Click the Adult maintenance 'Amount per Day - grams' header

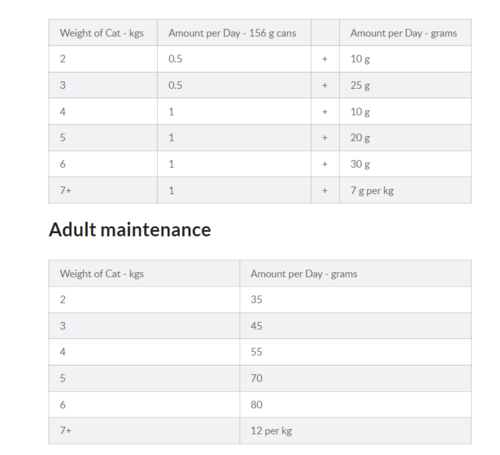coord(355,273)
